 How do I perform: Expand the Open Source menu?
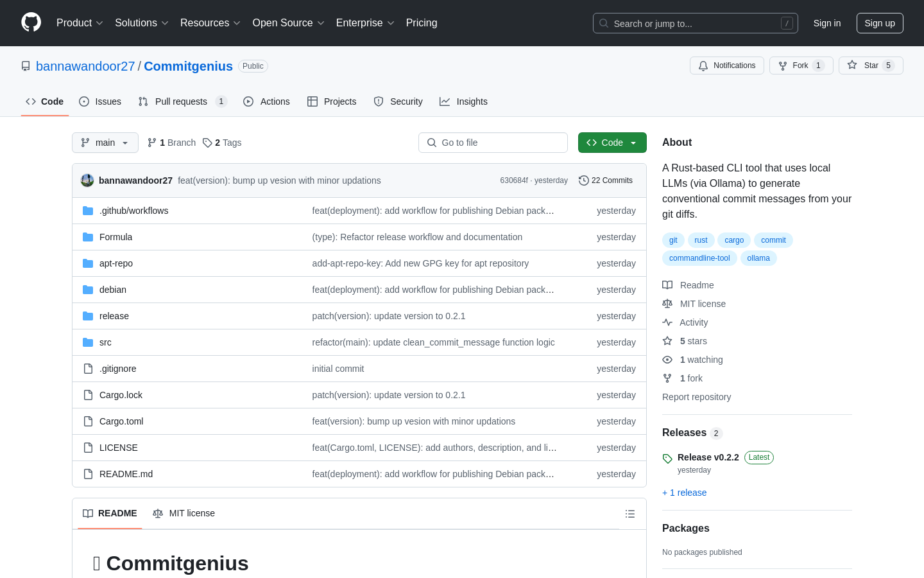(289, 23)
